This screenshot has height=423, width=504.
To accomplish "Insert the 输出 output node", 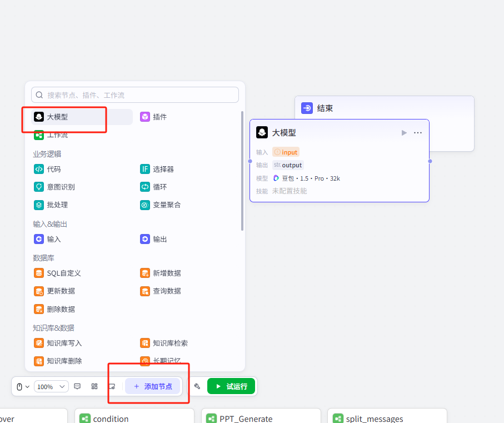I will (153, 239).
